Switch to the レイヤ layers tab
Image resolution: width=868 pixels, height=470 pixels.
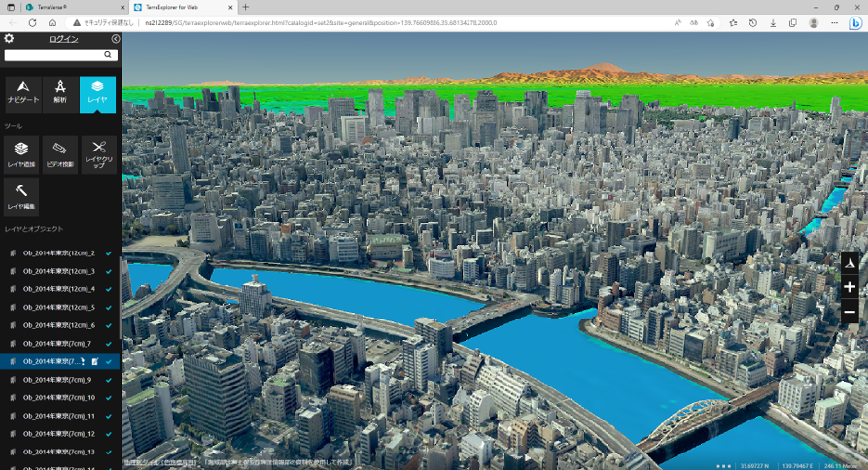[x=97, y=94]
